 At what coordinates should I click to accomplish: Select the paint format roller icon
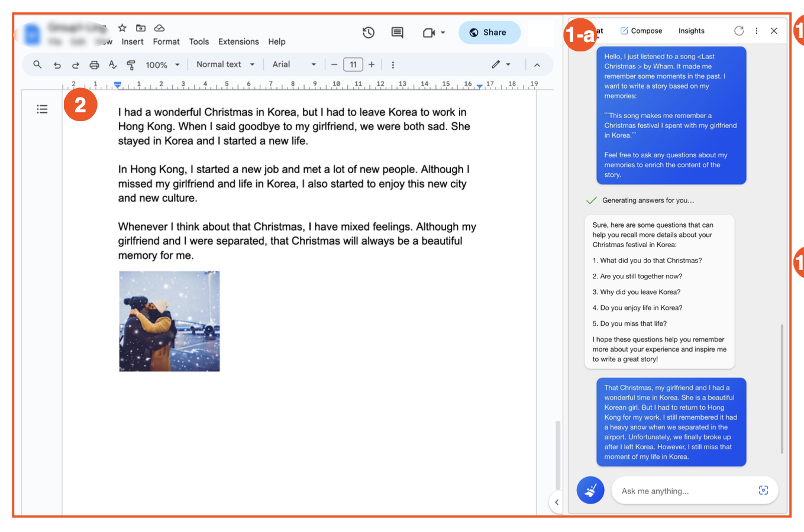pos(131,65)
